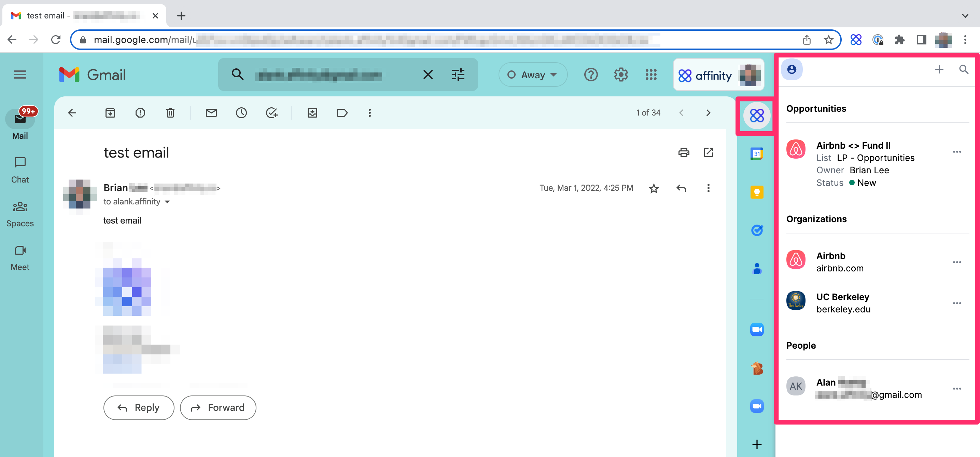Open the Affinity sidebar panel icon
The height and width of the screenshot is (457, 980).
pos(757,116)
